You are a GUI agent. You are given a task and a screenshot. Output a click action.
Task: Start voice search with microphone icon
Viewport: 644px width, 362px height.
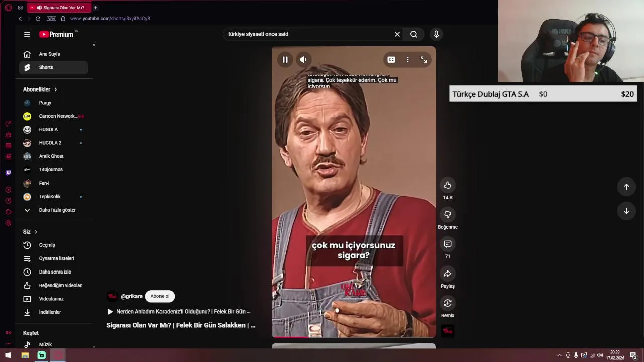coord(436,34)
